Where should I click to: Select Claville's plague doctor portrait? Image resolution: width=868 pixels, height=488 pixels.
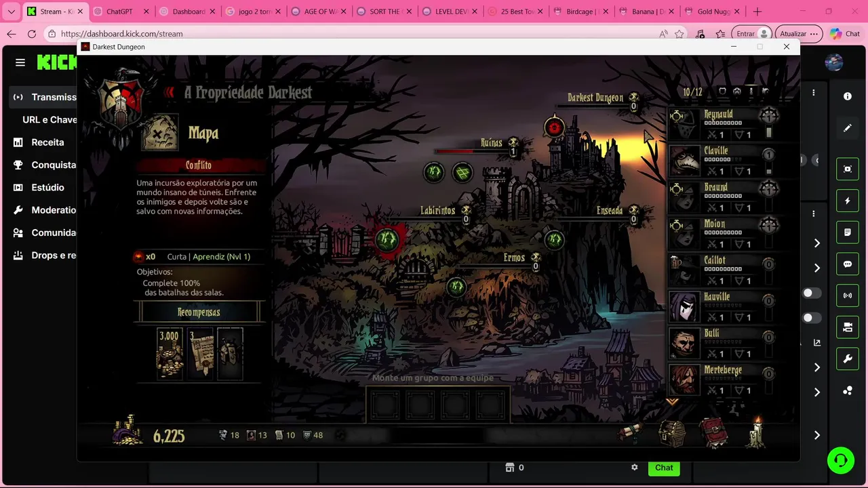pos(684,161)
